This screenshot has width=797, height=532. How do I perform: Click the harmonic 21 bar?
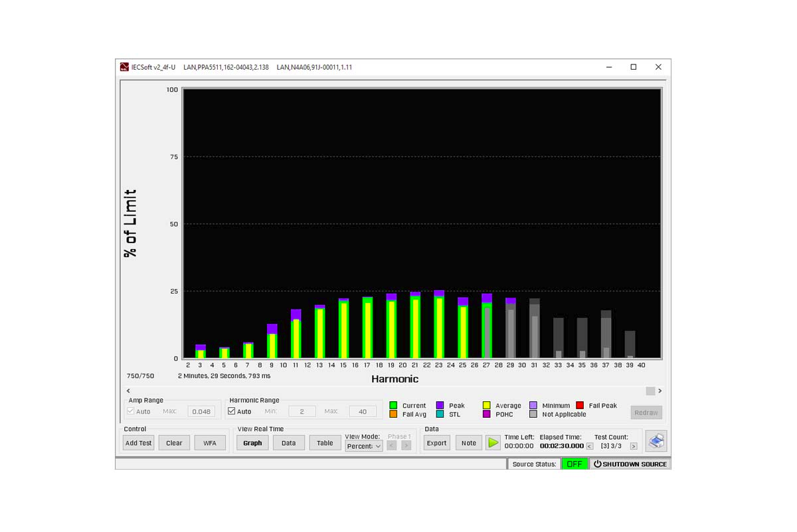(x=415, y=325)
